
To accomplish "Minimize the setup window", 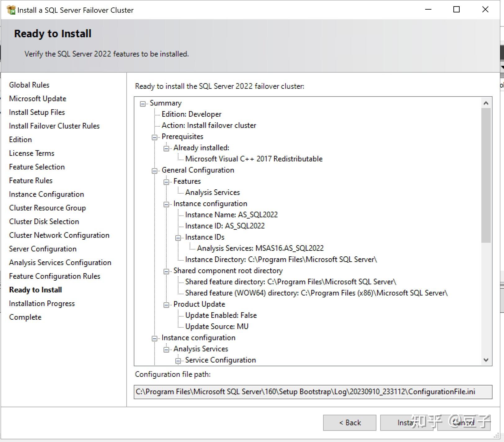I will (x=428, y=10).
